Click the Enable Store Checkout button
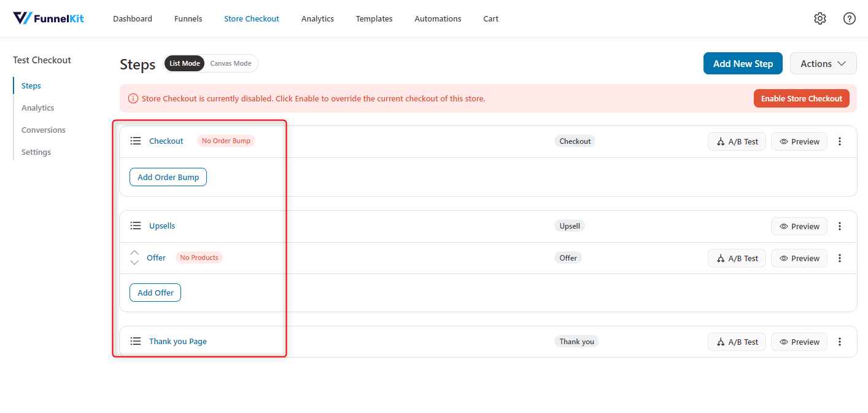The image size is (868, 413). pyautogui.click(x=802, y=98)
